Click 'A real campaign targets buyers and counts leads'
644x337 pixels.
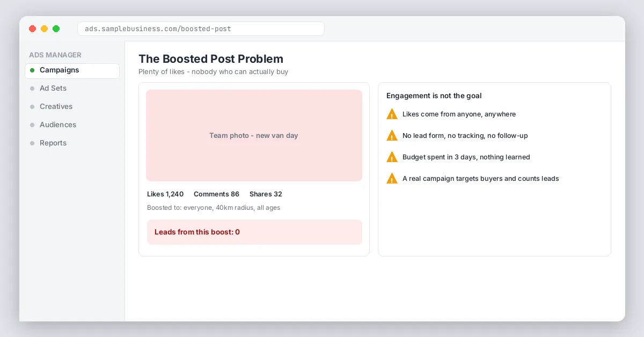pyautogui.click(x=481, y=179)
